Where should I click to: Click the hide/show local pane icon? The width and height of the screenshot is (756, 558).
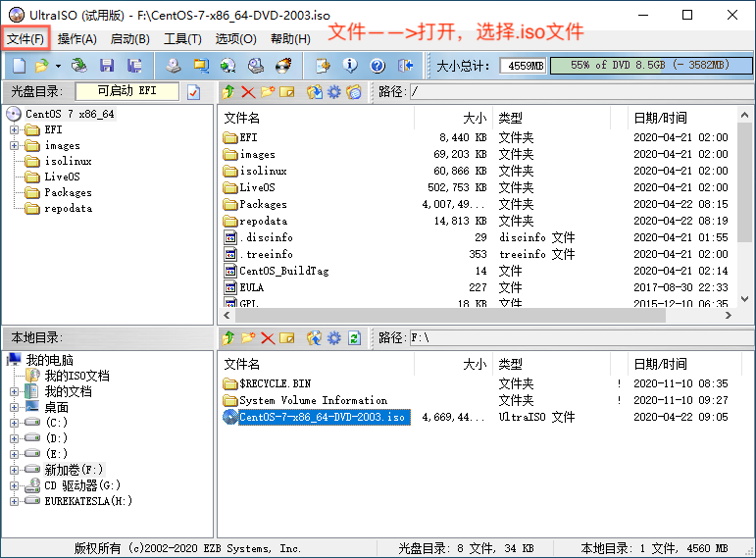[x=354, y=91]
